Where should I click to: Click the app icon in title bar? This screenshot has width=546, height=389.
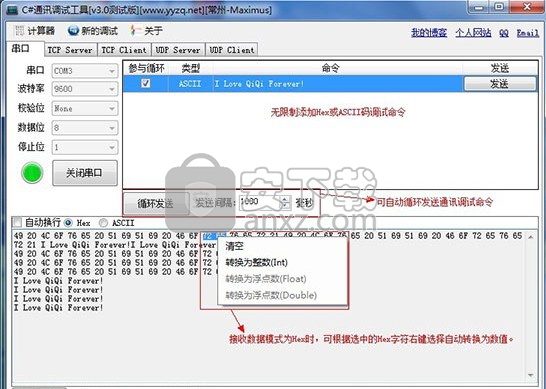[x=11, y=10]
